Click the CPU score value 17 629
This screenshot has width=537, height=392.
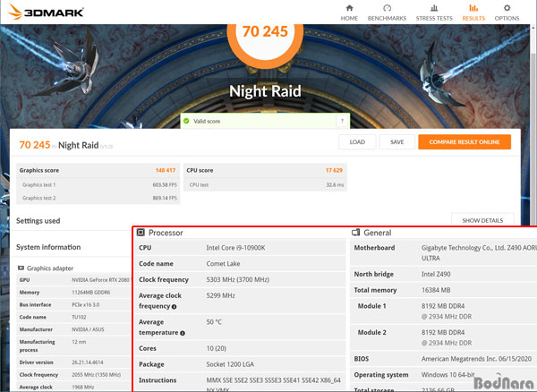pyautogui.click(x=334, y=170)
